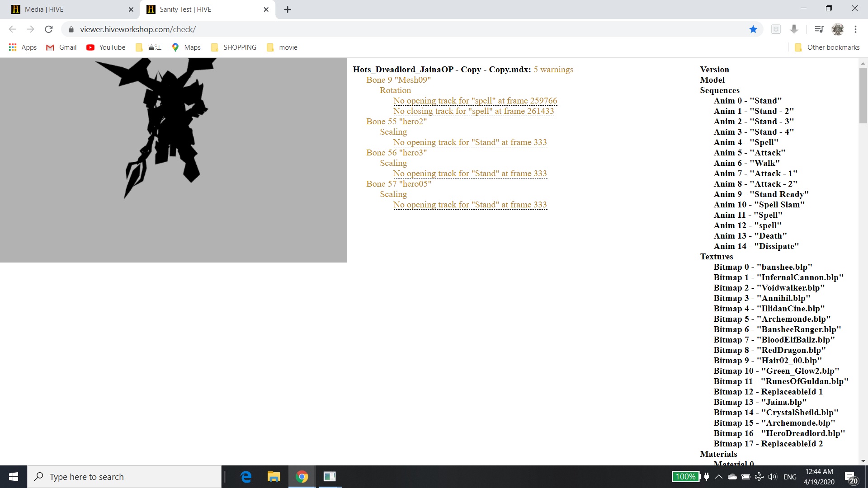Open the Windows Start menu
This screenshot has height=488, width=868.
coord(14,477)
